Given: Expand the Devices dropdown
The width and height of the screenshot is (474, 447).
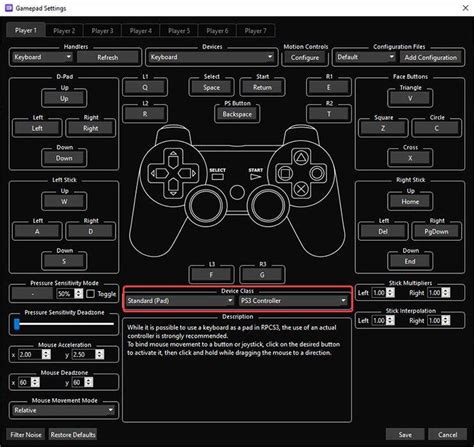Looking at the screenshot, I should (211, 57).
